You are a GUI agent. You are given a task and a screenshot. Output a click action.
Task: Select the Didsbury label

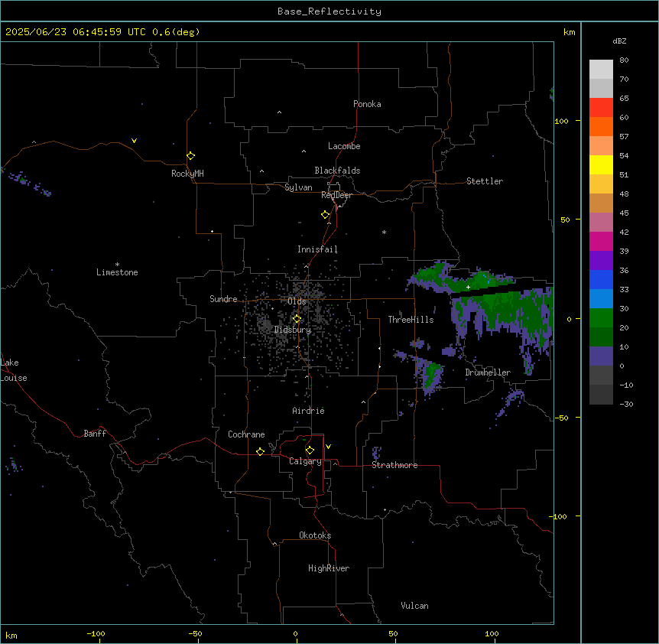tap(293, 330)
